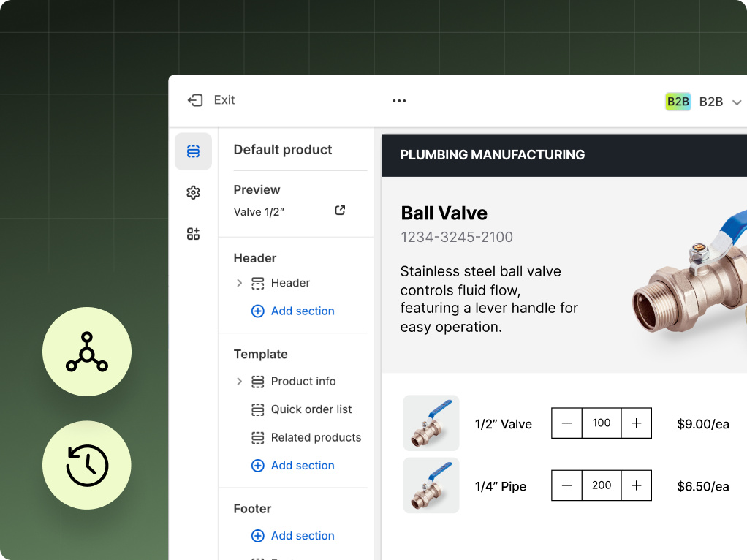Image resolution: width=747 pixels, height=560 pixels.
Task: Click the 1/4″ Pipe product thumbnail
Action: point(431,485)
